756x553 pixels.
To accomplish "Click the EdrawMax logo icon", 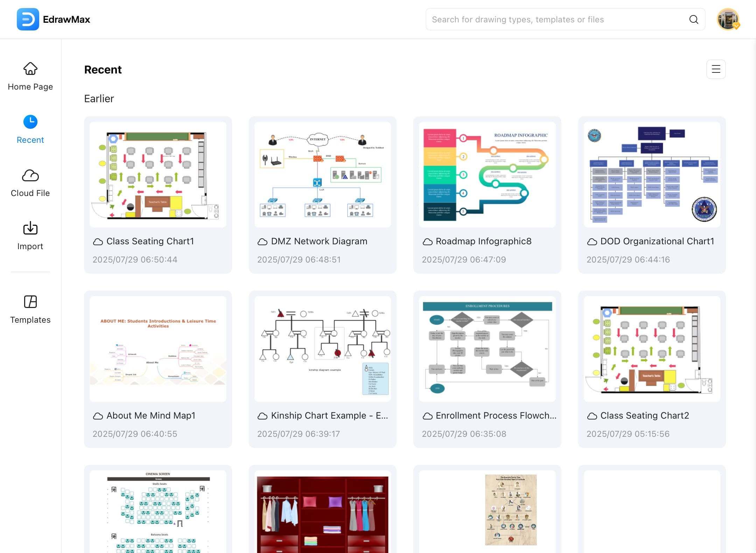I will click(28, 19).
